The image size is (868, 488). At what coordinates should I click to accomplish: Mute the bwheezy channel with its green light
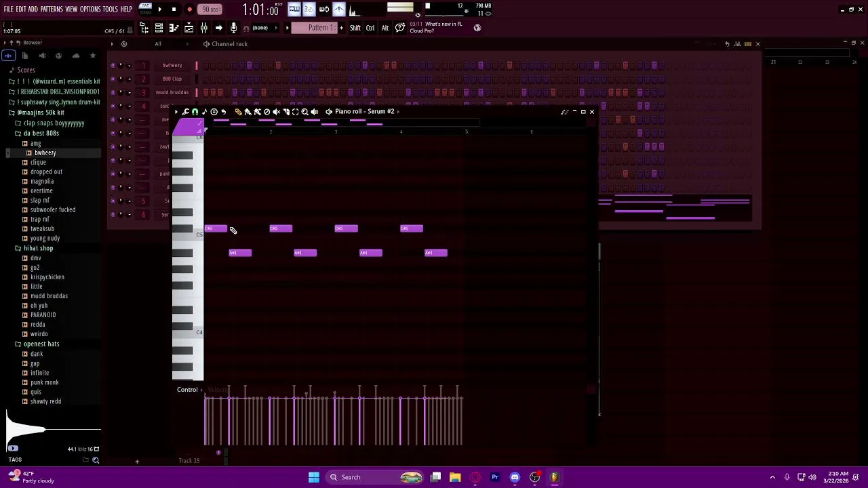(113, 66)
